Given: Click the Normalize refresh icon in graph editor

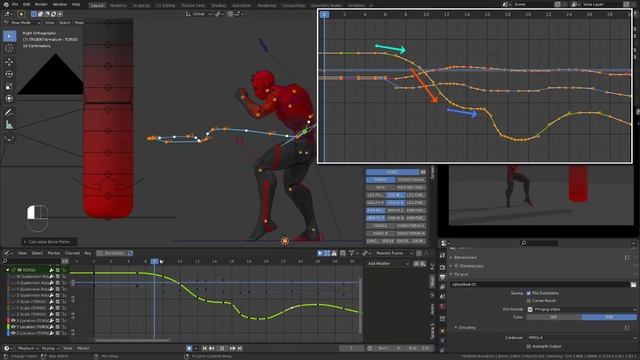Looking at the screenshot, I should click(x=131, y=253).
